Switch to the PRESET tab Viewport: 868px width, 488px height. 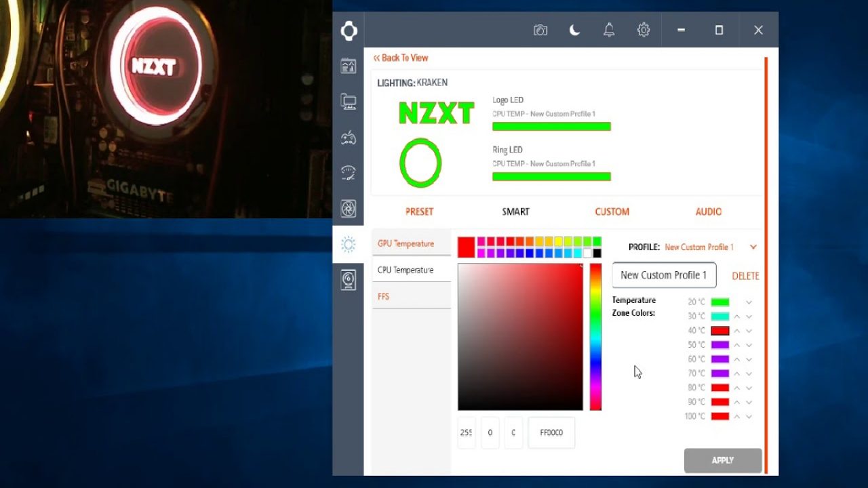click(419, 211)
